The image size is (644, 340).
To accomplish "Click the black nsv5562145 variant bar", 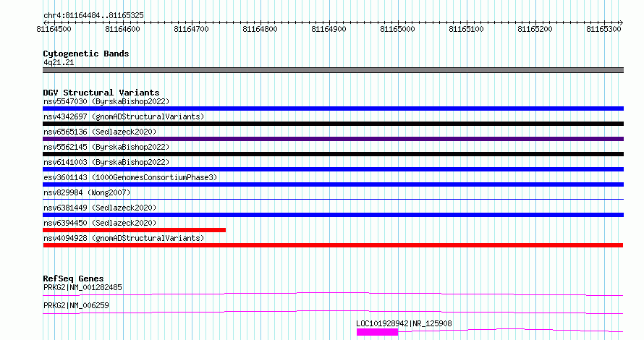I will pyautogui.click(x=333, y=154).
